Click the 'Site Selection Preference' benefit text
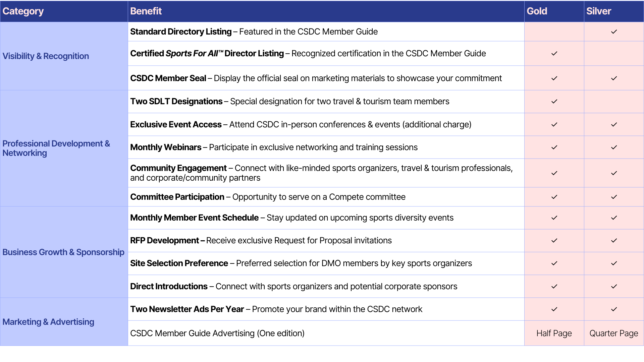Screen dimensions: 644x362 point(179,263)
